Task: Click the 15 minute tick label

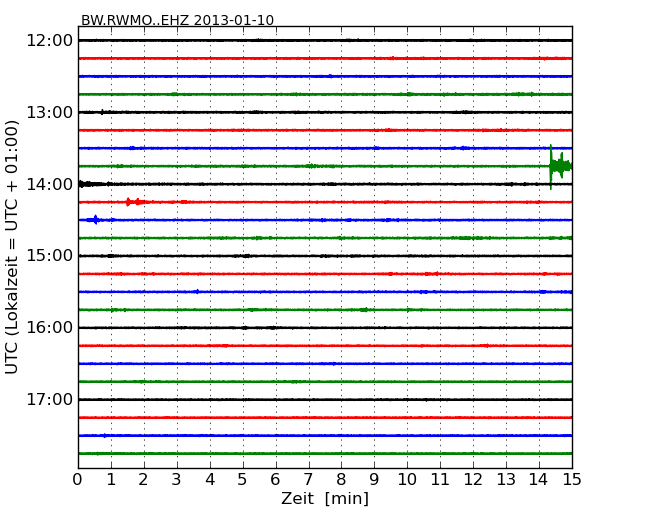Action: coord(572,480)
